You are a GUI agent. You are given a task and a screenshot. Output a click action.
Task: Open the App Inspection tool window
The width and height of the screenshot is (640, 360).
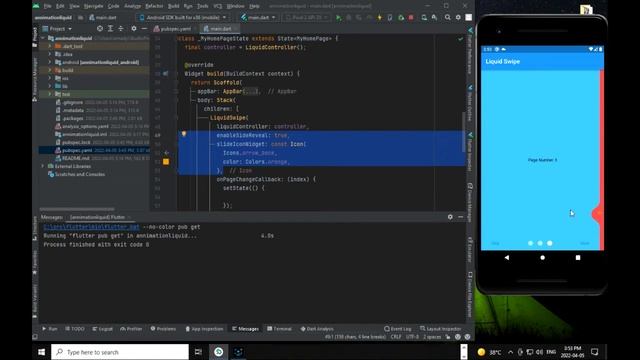pos(204,329)
